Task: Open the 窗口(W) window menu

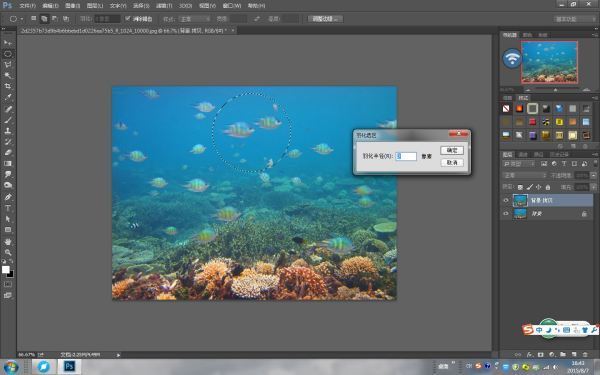Action: pos(232,6)
